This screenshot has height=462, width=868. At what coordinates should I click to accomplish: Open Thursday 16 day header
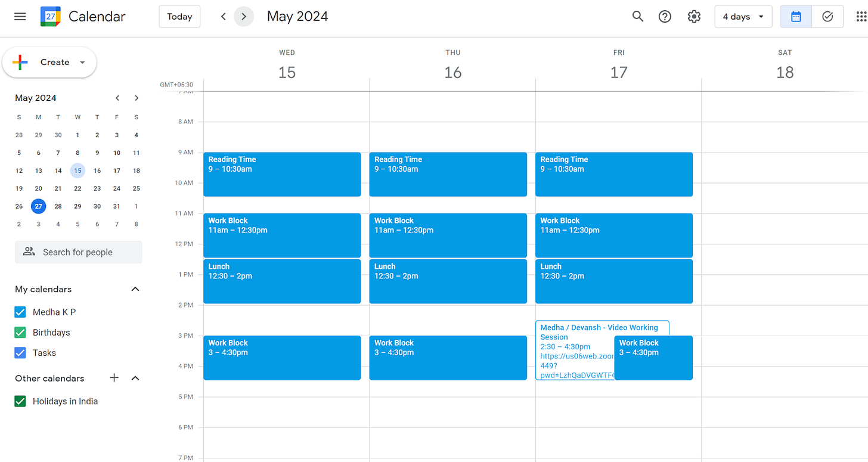pos(453,72)
